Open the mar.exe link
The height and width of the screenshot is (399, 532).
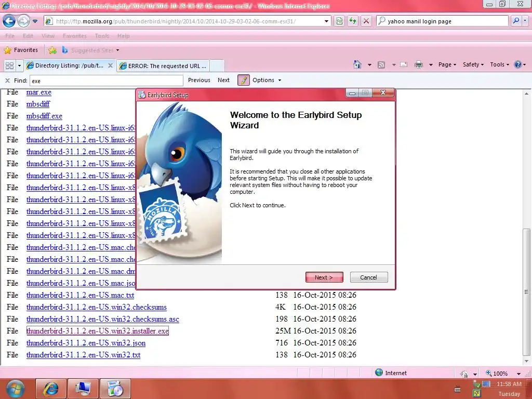pos(39,92)
